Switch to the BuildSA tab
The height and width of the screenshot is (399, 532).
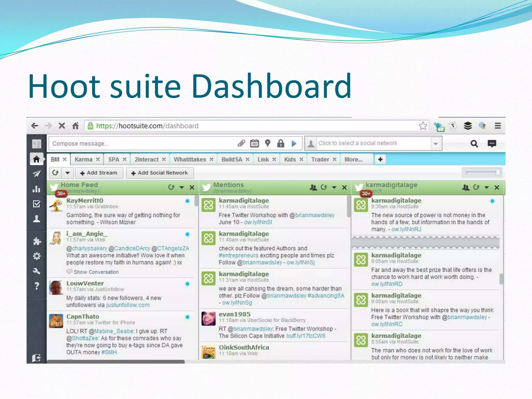[232, 159]
